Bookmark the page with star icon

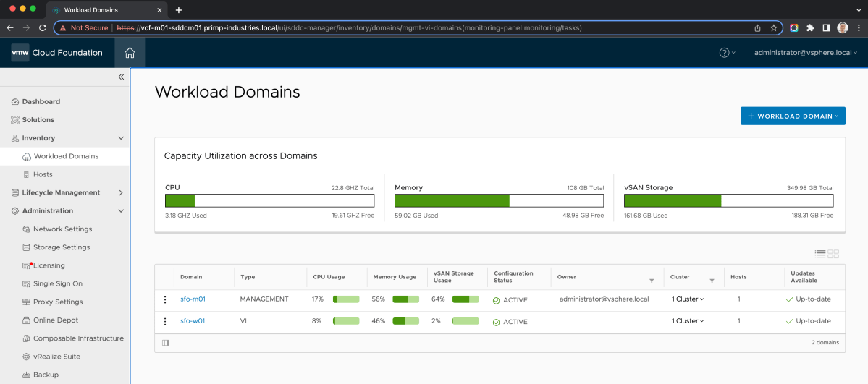(773, 27)
